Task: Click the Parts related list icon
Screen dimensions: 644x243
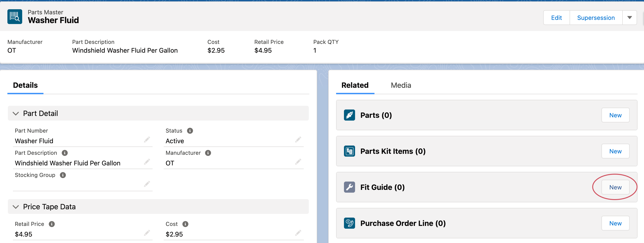Action: click(349, 115)
